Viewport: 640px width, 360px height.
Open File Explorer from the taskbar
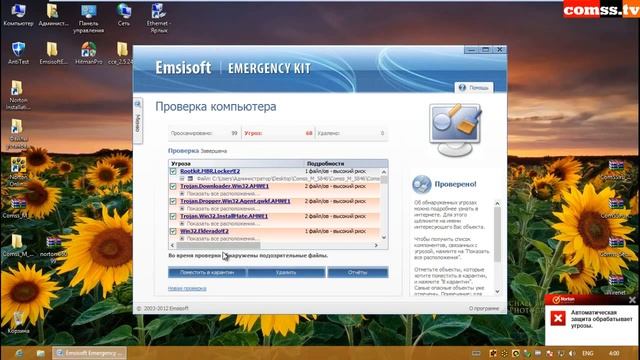pyautogui.click(x=40, y=353)
